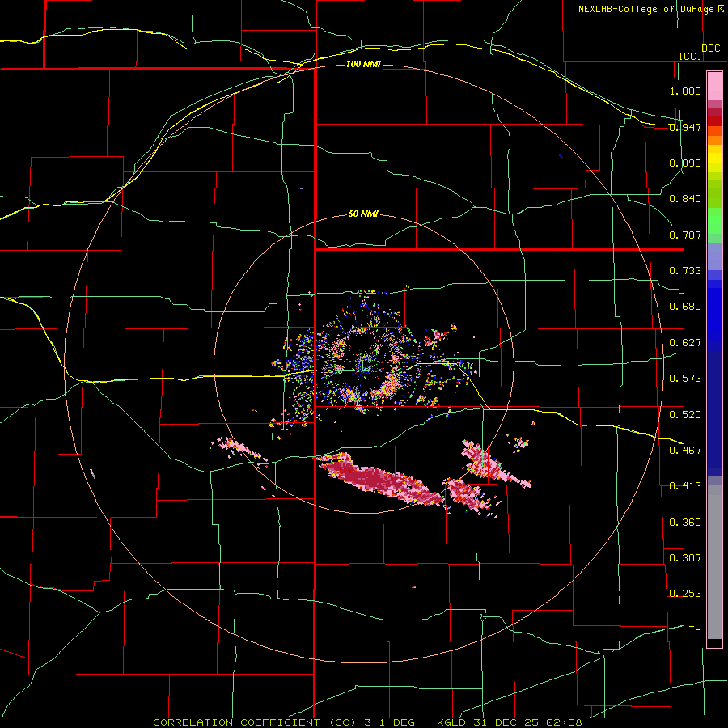Click the 0.467 color scale value
This screenshot has width=728, height=728.
point(685,450)
